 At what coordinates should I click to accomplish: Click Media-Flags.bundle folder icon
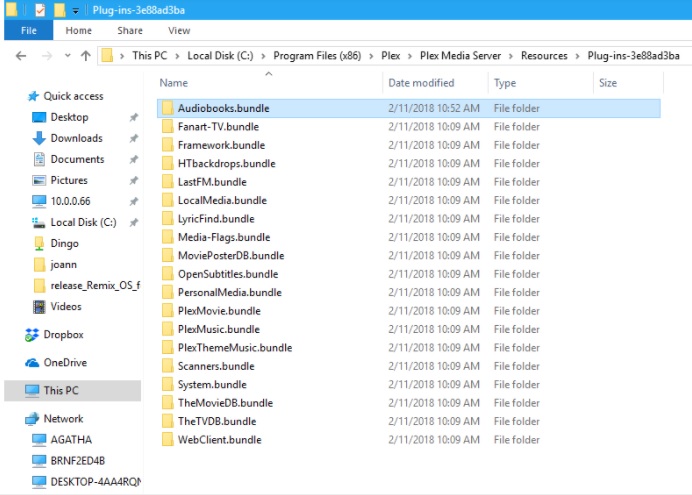tap(167, 237)
